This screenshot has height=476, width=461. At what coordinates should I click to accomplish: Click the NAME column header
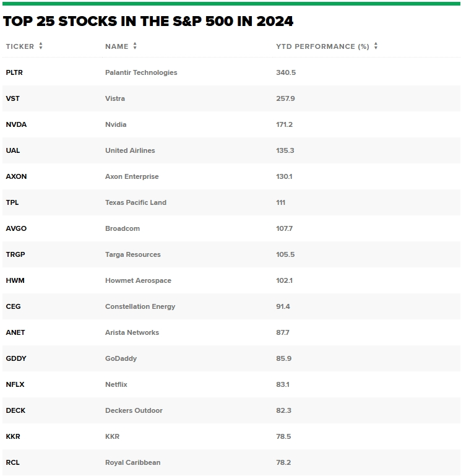coord(117,46)
